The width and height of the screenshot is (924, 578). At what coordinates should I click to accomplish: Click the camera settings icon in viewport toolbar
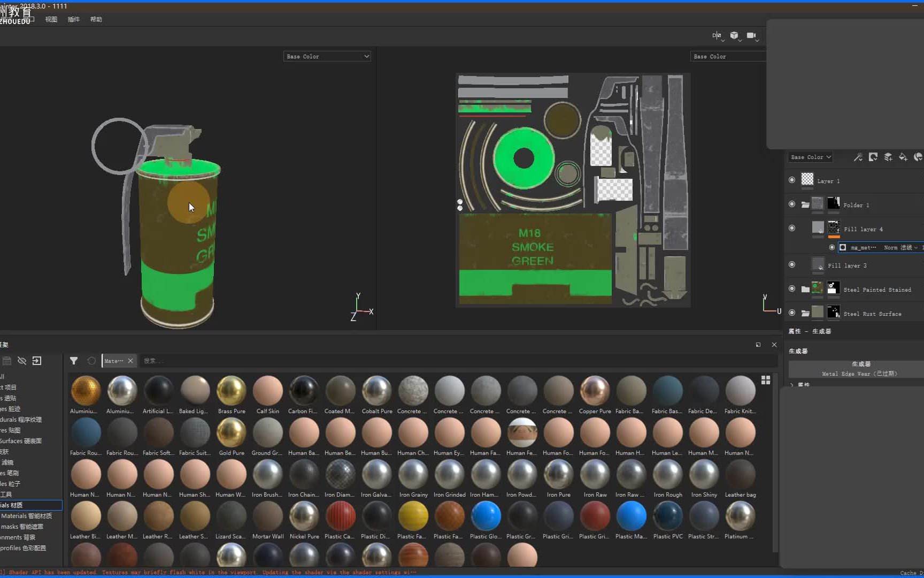click(x=751, y=35)
